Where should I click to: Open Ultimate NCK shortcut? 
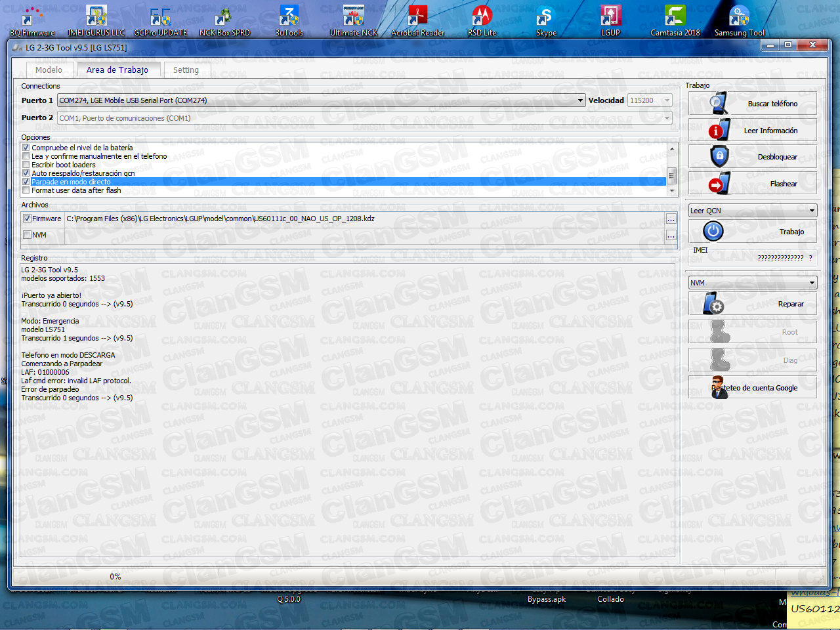tap(353, 20)
